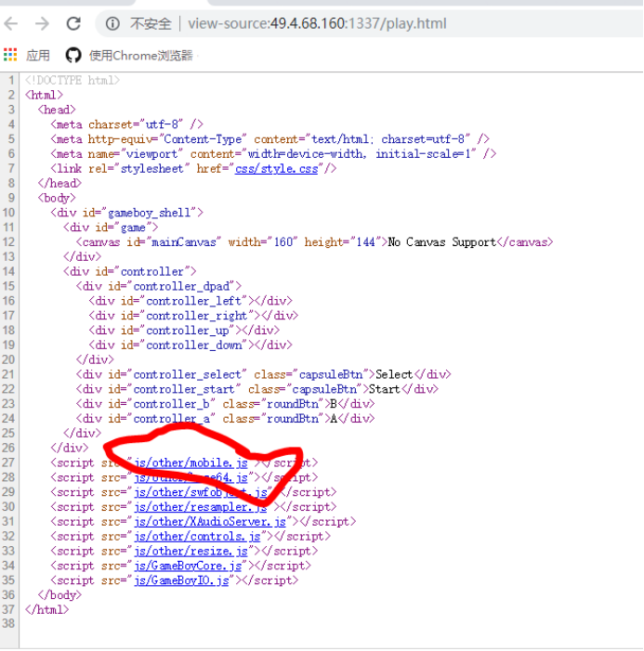The height and width of the screenshot is (651, 644).
Task: Open the js/other/mobile.js link
Action: (x=191, y=462)
